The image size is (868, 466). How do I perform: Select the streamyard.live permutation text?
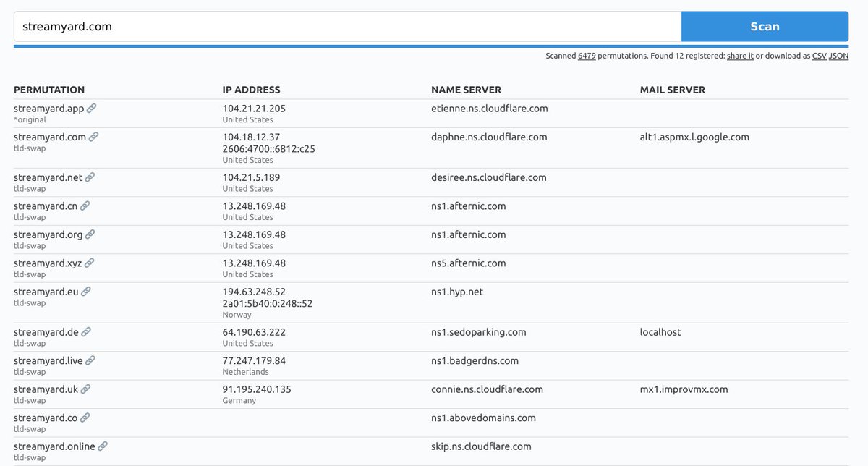(x=48, y=360)
